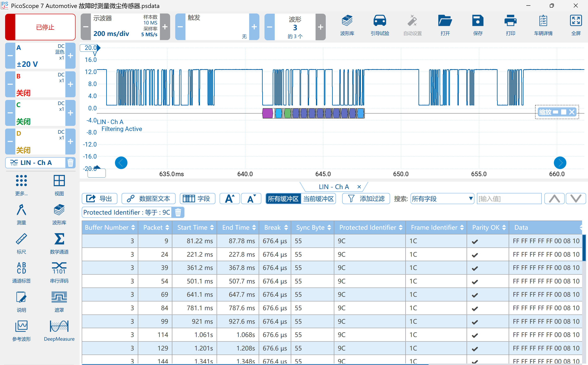Enable Channel B (关闭)
Screen dimensions: 588x365
click(40, 84)
